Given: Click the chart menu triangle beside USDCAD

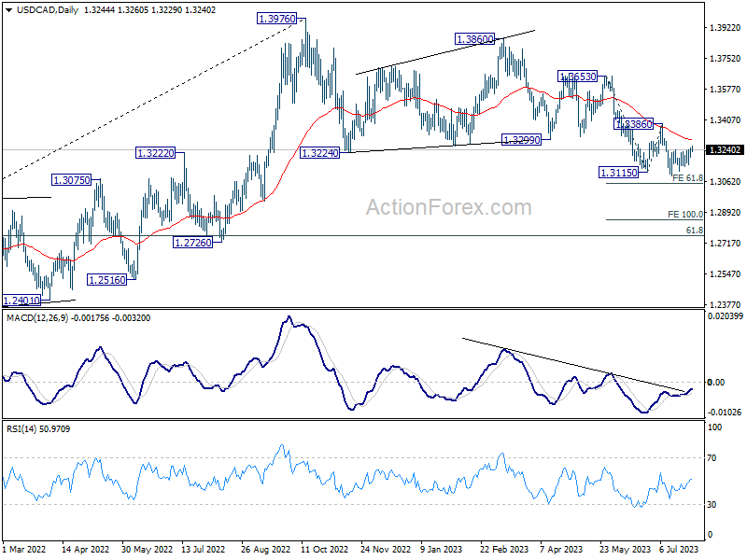Looking at the screenshot, I should 8,10.
